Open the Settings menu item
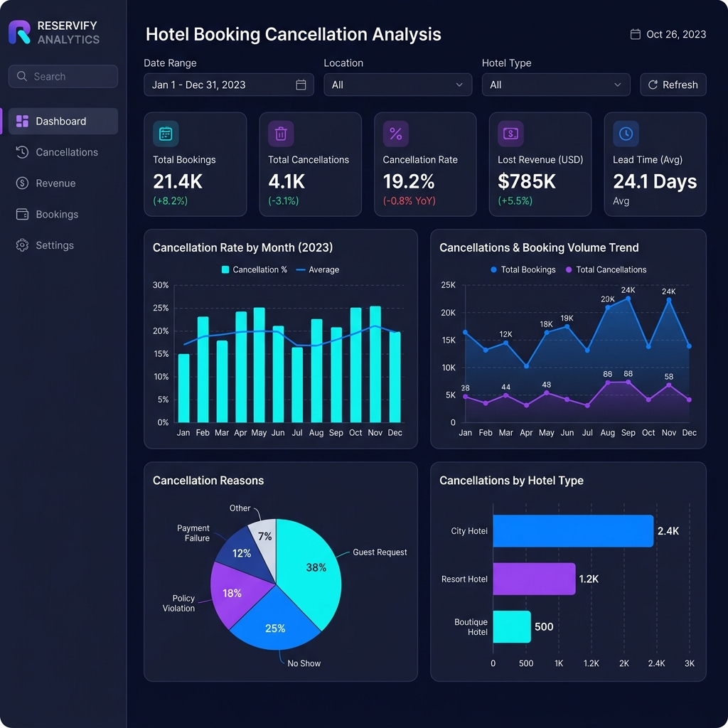This screenshot has width=728, height=728. click(63, 245)
